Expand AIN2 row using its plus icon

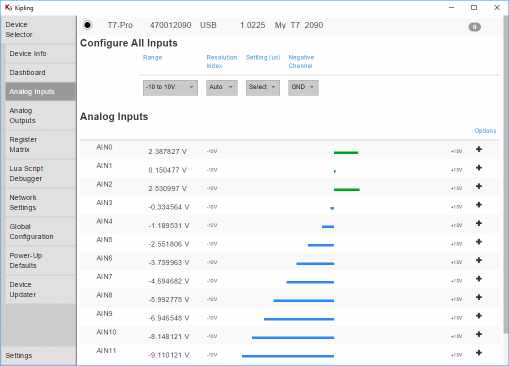(479, 186)
